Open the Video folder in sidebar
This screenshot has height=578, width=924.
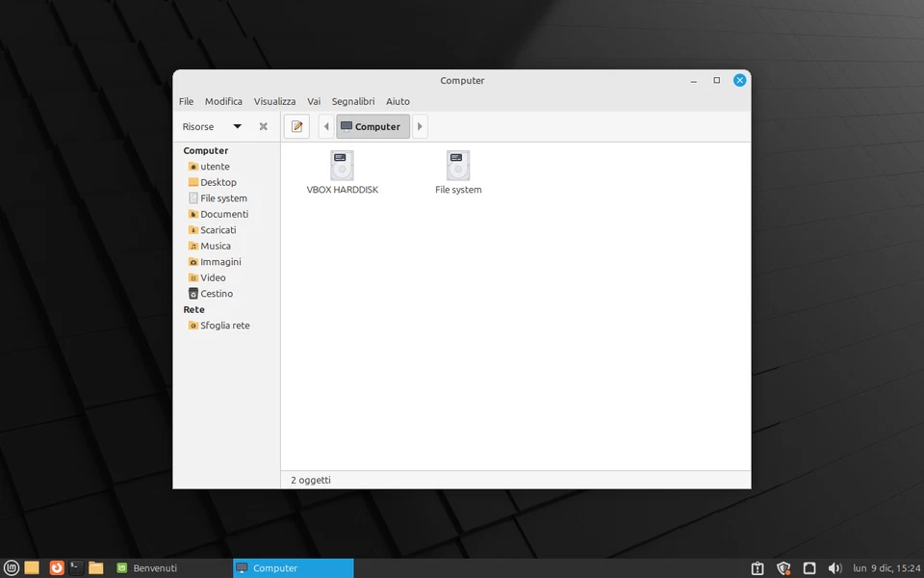click(x=213, y=277)
